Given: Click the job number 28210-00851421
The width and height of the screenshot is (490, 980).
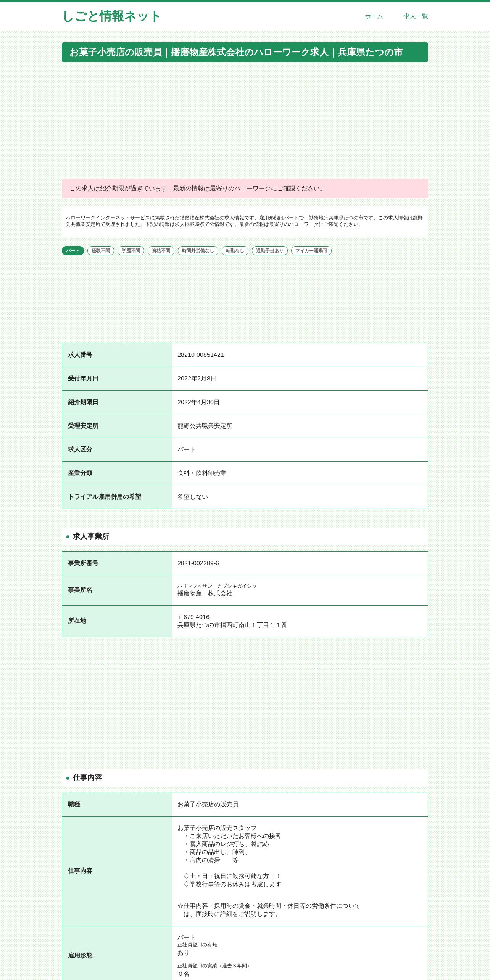Looking at the screenshot, I should [201, 355].
